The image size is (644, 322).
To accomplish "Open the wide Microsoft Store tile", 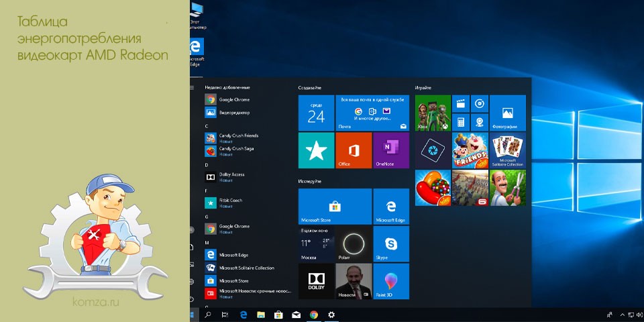I will (x=335, y=207).
